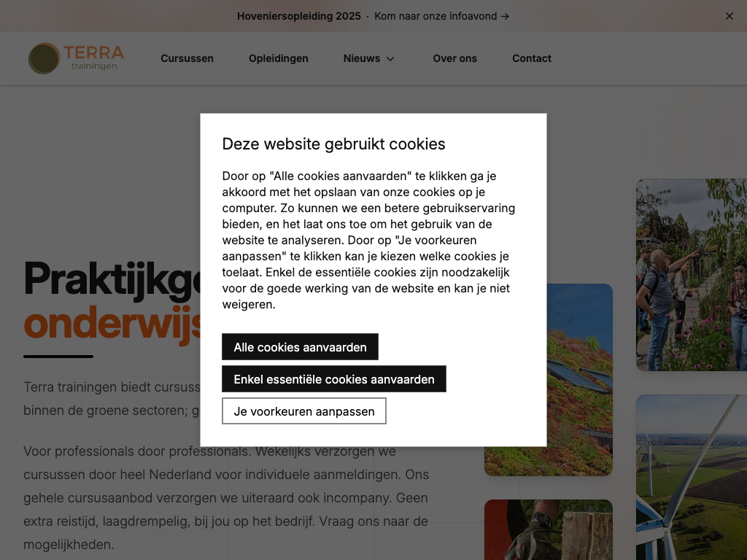Open the work glove and wood photo
This screenshot has width=747, height=560.
549,529
